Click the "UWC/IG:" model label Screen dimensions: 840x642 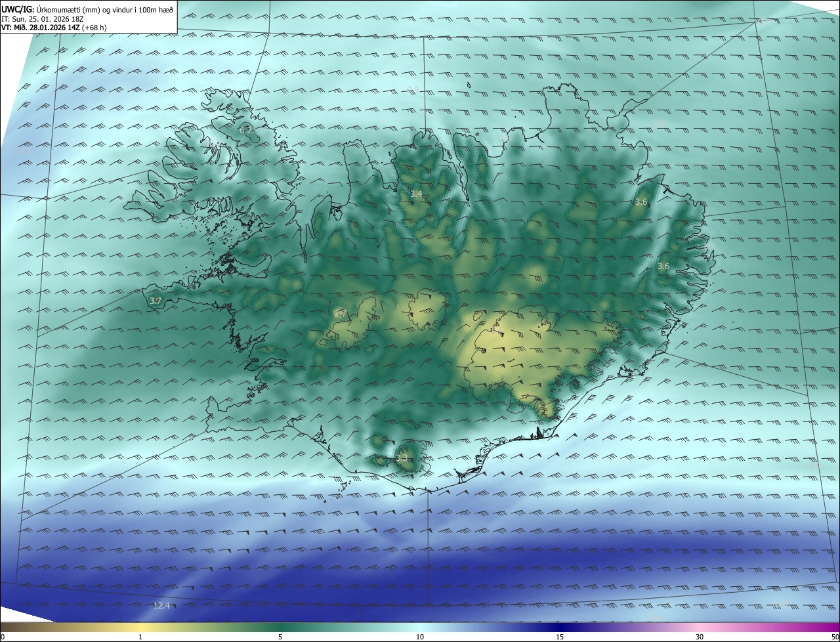[x=18, y=9]
